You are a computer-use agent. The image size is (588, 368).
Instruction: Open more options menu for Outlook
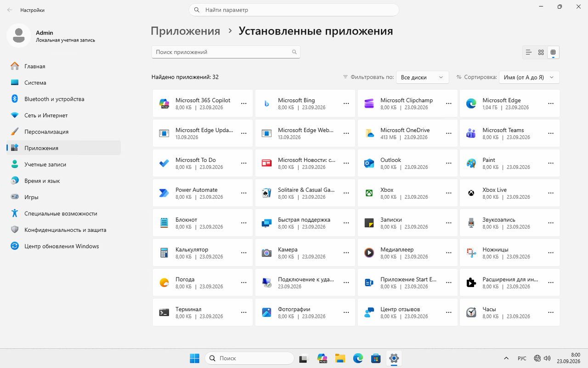[x=448, y=163]
